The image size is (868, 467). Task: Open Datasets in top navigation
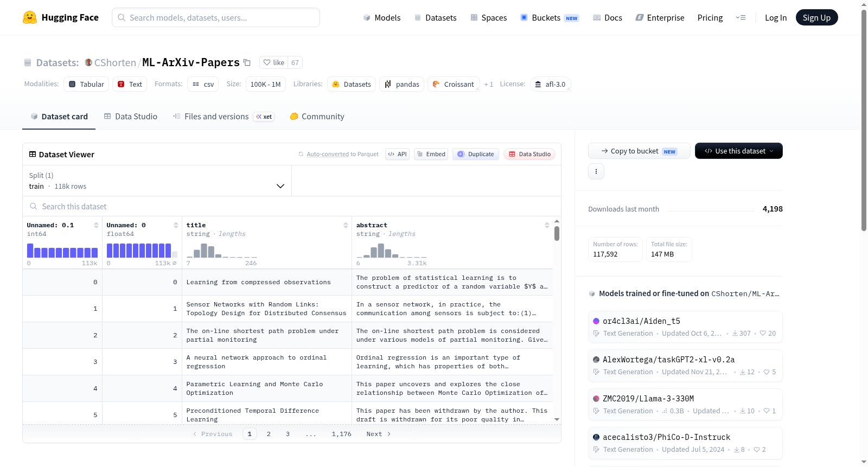coord(435,17)
